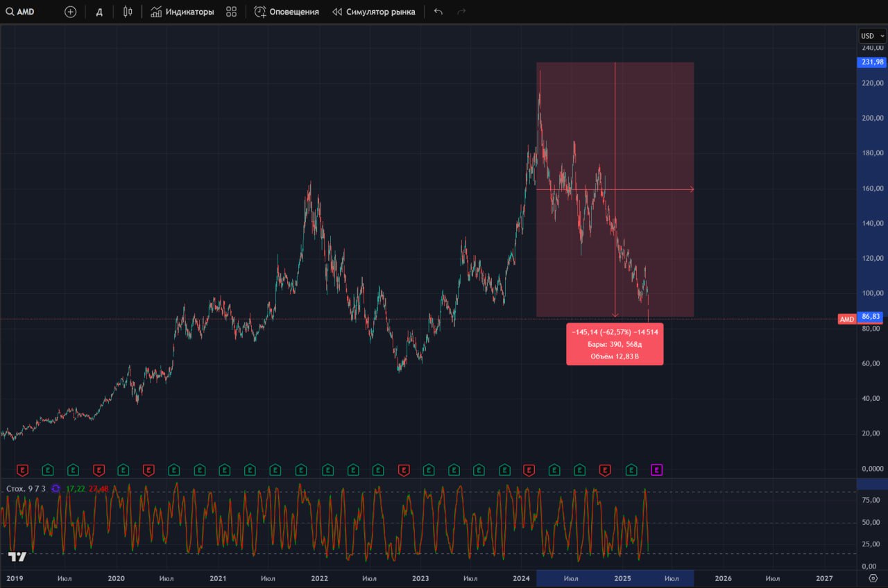Click 2025 on the time axis
Image resolution: width=888 pixels, height=588 pixels.
[x=622, y=578]
